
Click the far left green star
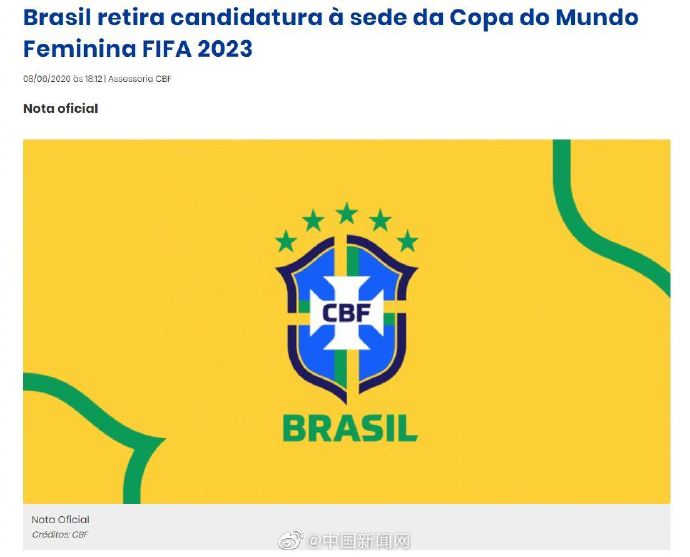click(286, 240)
